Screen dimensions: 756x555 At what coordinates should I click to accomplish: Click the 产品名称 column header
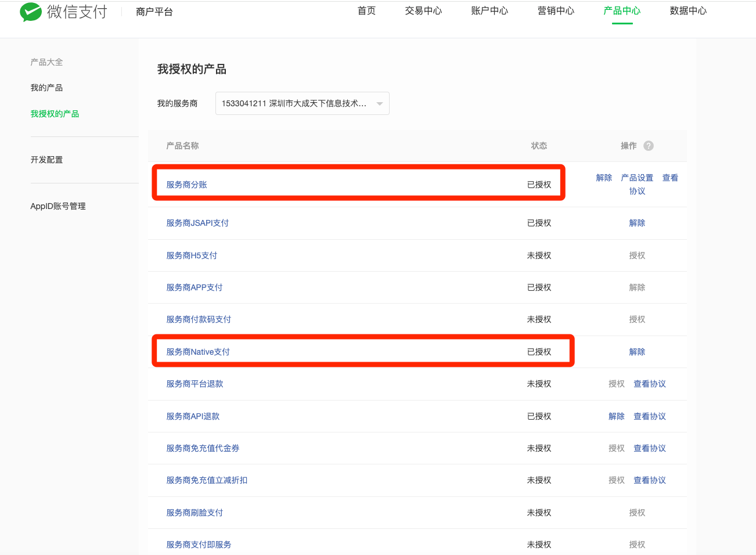pyautogui.click(x=182, y=146)
